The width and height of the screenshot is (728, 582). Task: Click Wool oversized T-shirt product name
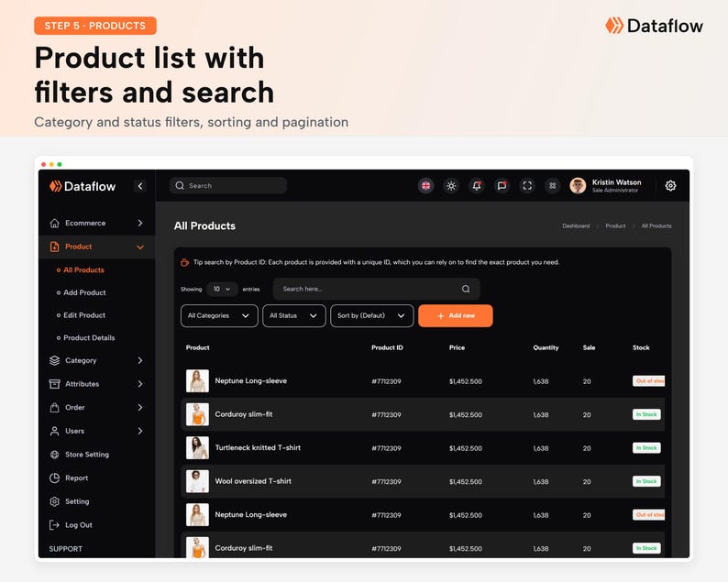point(253,481)
